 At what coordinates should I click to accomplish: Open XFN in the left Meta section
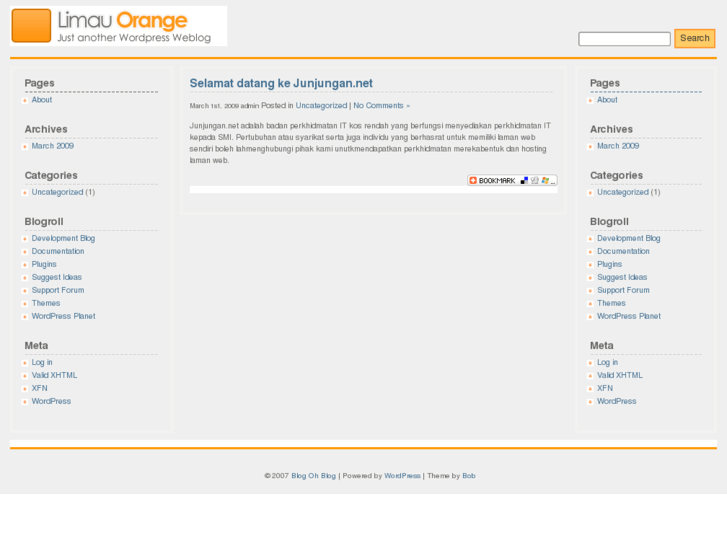[39, 388]
